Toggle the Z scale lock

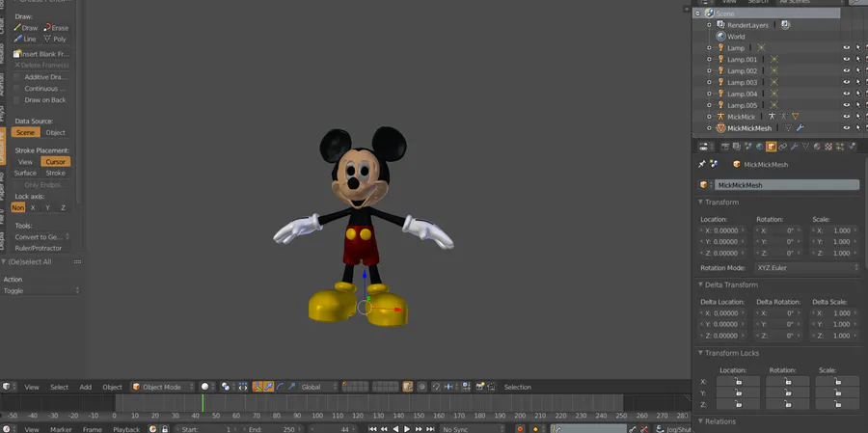(x=837, y=404)
